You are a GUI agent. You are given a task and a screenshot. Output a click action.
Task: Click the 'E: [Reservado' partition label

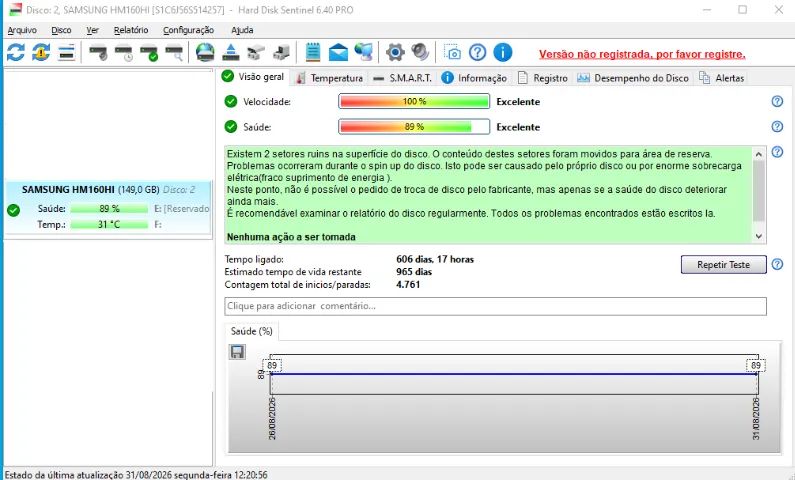click(x=182, y=208)
